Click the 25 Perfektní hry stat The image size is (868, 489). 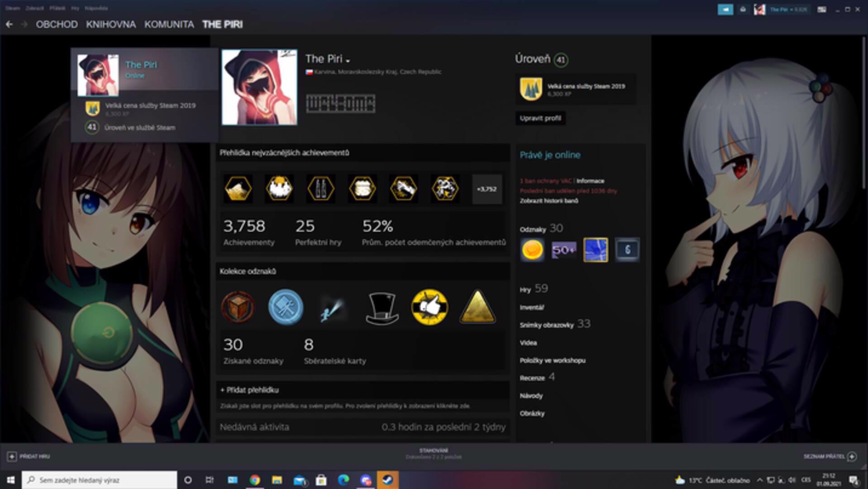pos(318,233)
